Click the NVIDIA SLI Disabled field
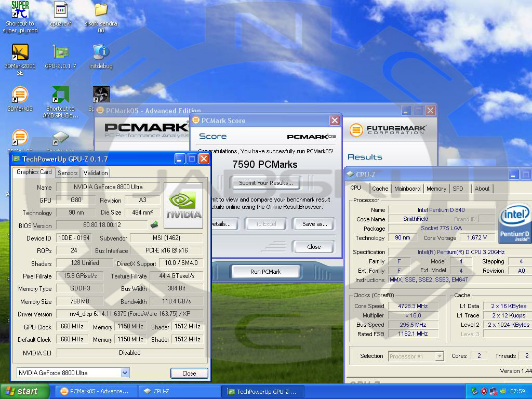 pos(129,353)
